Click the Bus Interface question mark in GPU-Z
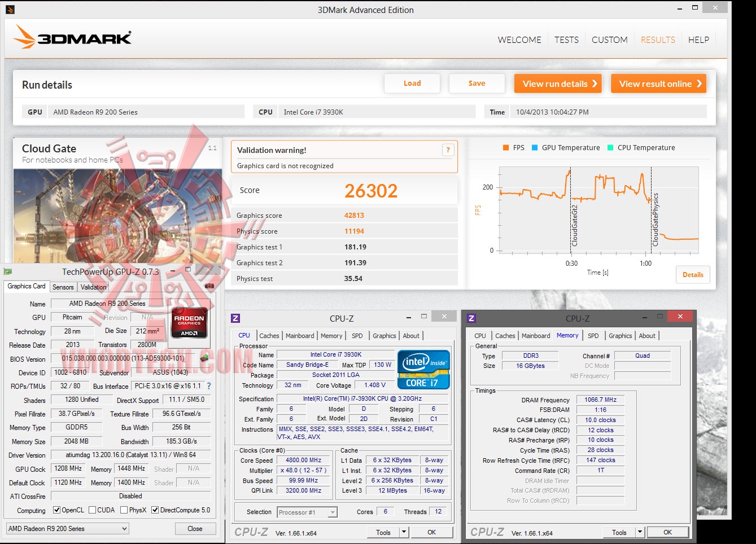 (x=208, y=386)
